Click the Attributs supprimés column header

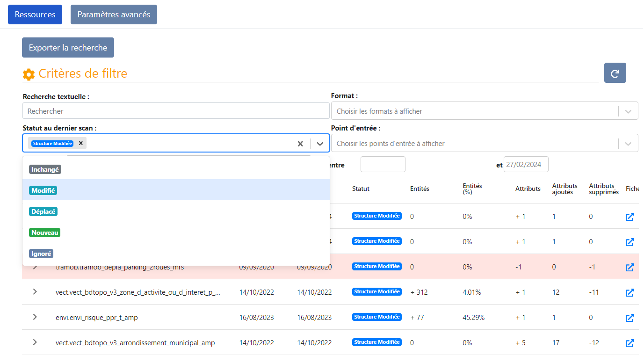pyautogui.click(x=604, y=189)
